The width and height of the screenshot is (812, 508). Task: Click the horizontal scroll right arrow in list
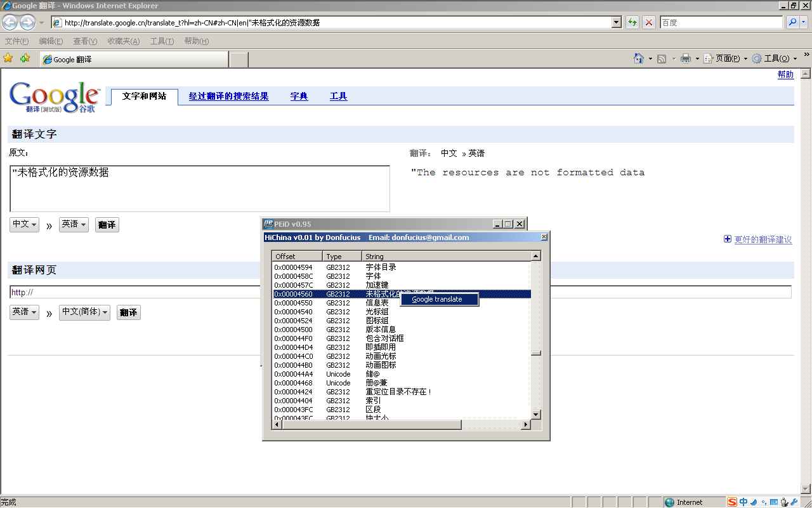pos(526,425)
